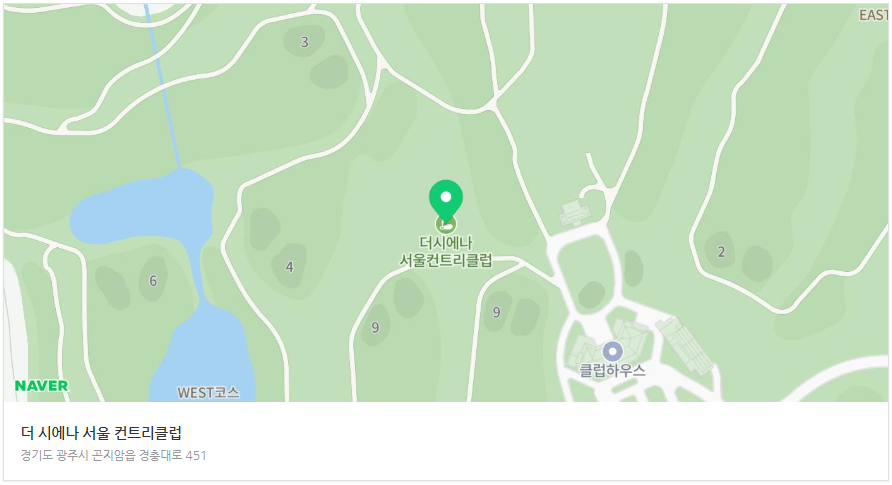Click the WEST코스 course label
Viewport: 892px width, 485px height.
click(208, 393)
